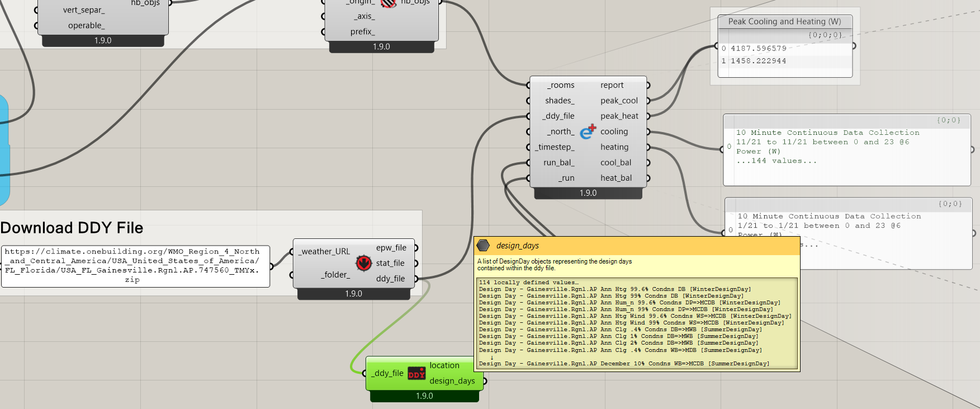Click the stat_file output label
This screenshot has height=409, width=980.
pyautogui.click(x=390, y=263)
